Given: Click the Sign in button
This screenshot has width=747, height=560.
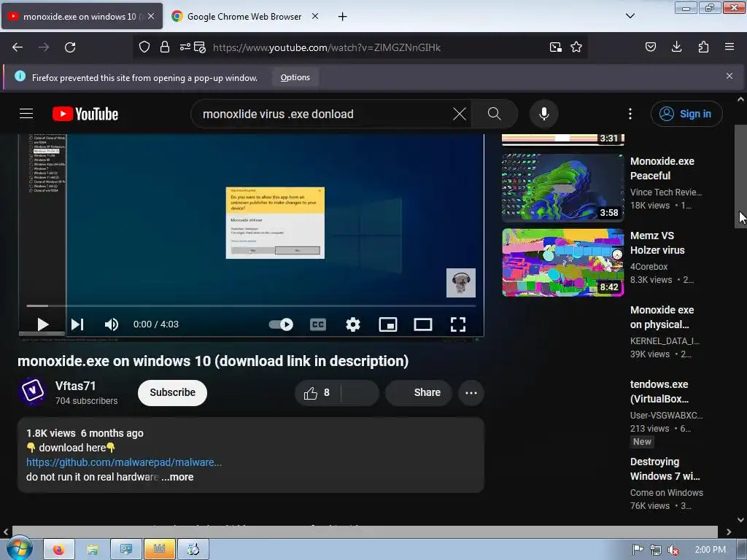Looking at the screenshot, I should pyautogui.click(x=686, y=114).
